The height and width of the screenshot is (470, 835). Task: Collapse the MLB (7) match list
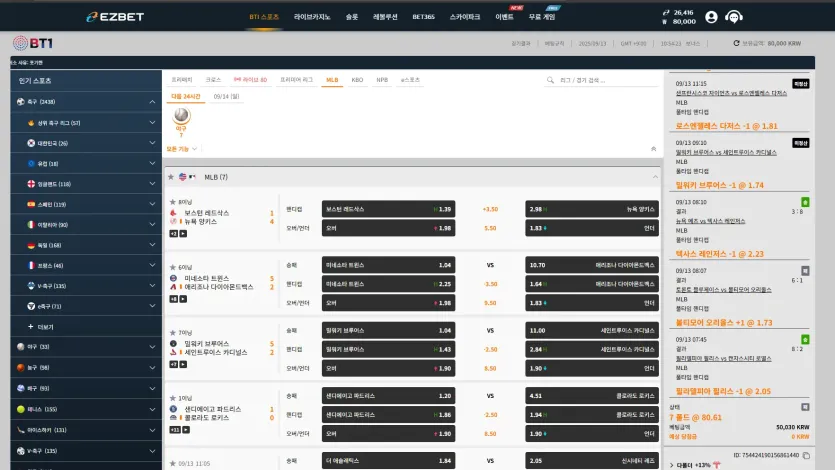655,177
